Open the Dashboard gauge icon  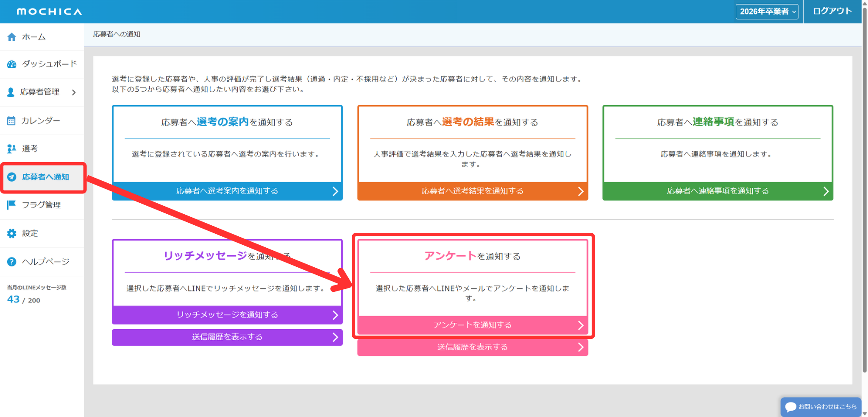point(12,64)
